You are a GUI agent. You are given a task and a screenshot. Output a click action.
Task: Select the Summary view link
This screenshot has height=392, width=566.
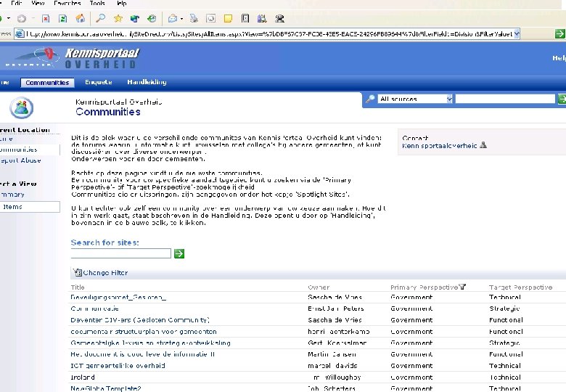(12, 195)
